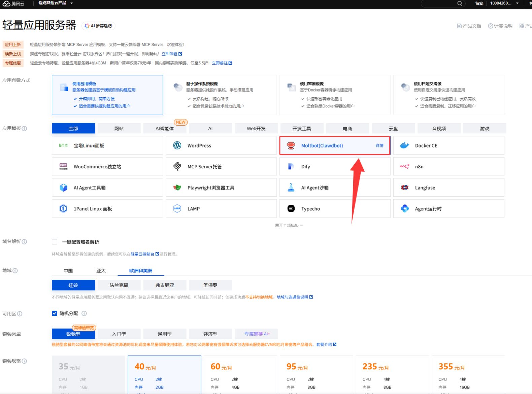
Task: Click the Tencent Cloud logo
Action: 13,4
